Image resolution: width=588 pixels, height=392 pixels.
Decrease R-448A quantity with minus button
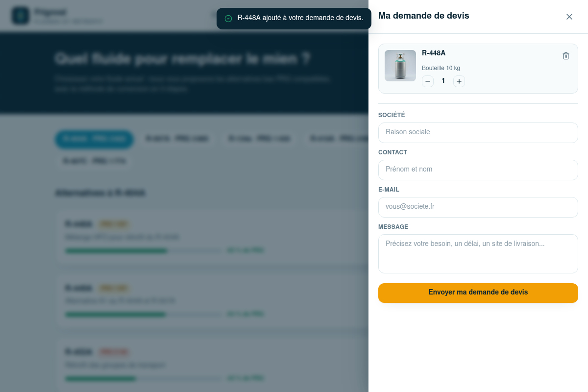pyautogui.click(x=428, y=81)
